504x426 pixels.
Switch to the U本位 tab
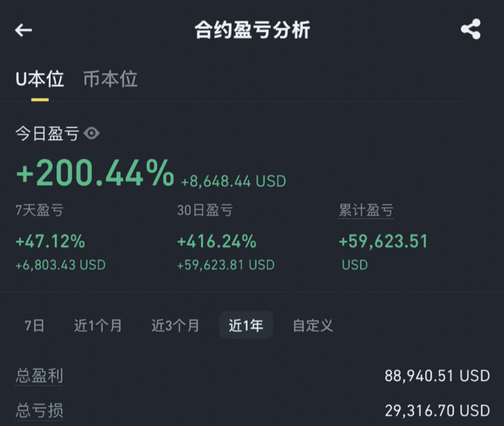40,79
